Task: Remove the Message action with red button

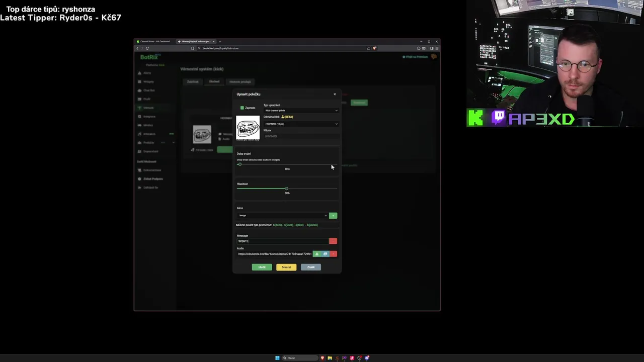Action: point(333,241)
